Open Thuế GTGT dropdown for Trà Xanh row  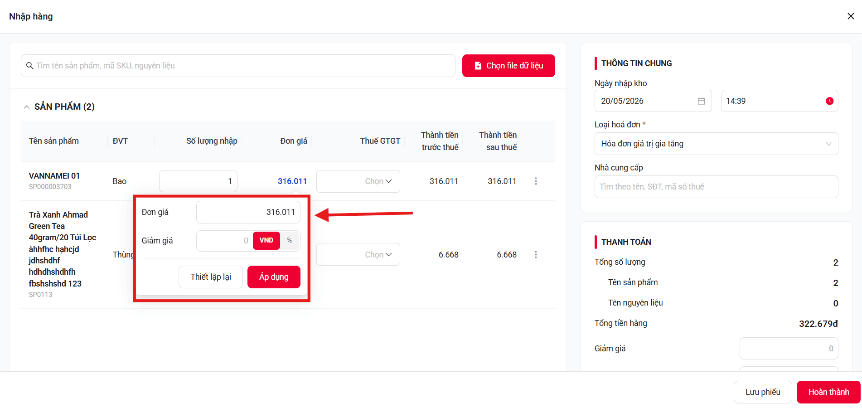tap(358, 255)
